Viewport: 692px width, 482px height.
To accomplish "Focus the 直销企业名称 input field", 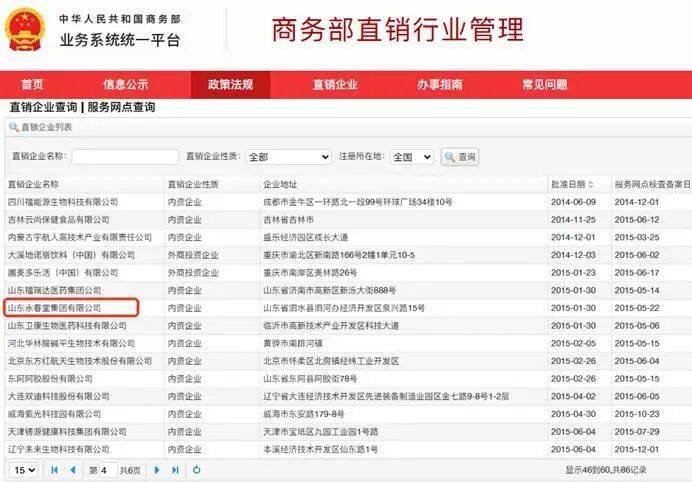I will point(125,157).
